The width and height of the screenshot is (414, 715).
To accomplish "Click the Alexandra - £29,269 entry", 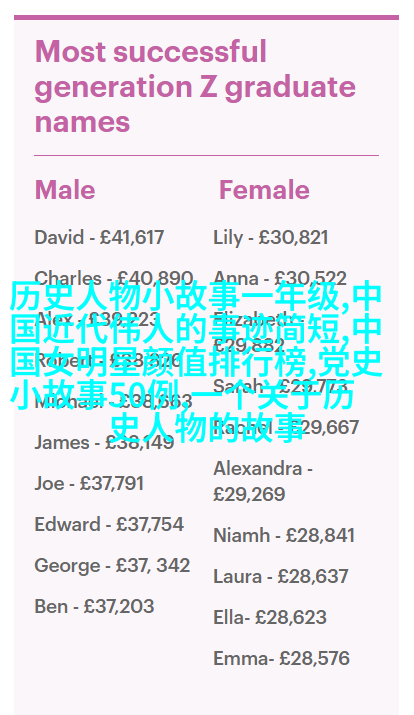I will [x=263, y=481].
